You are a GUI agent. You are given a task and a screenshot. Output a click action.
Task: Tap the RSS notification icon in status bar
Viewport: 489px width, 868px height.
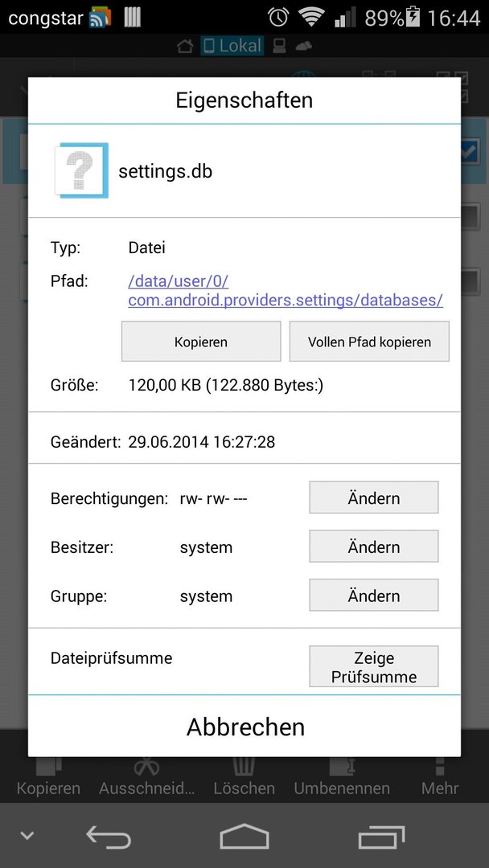pos(100,18)
